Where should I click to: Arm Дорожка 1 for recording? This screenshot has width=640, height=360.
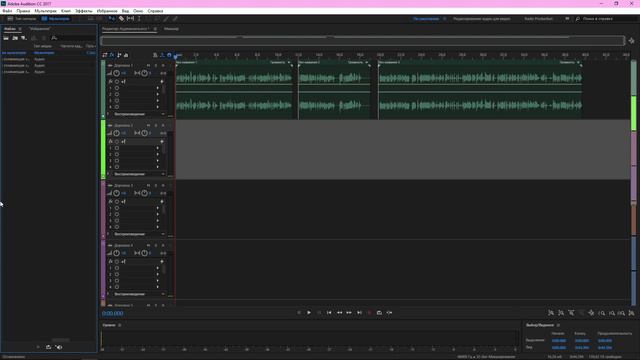(163, 65)
